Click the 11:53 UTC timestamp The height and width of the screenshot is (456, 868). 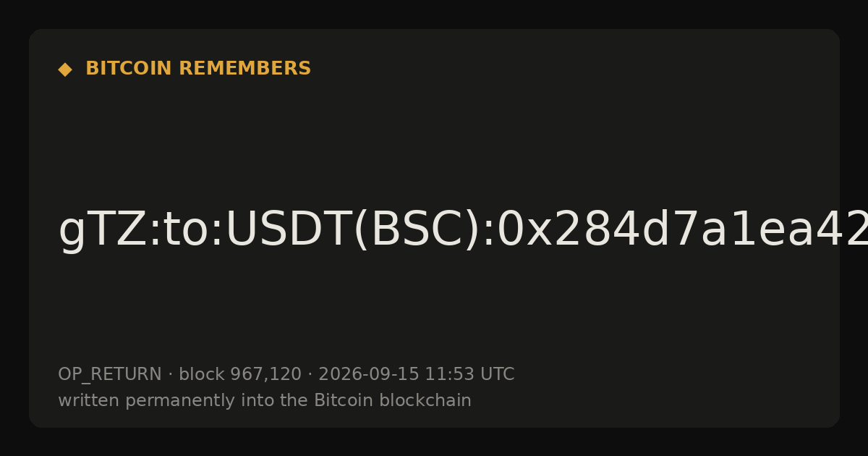[469, 375]
